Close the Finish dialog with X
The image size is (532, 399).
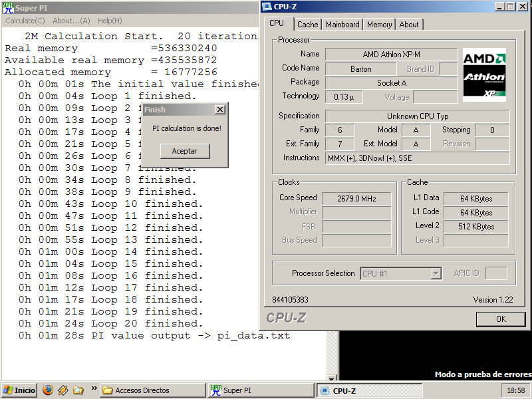coord(220,110)
